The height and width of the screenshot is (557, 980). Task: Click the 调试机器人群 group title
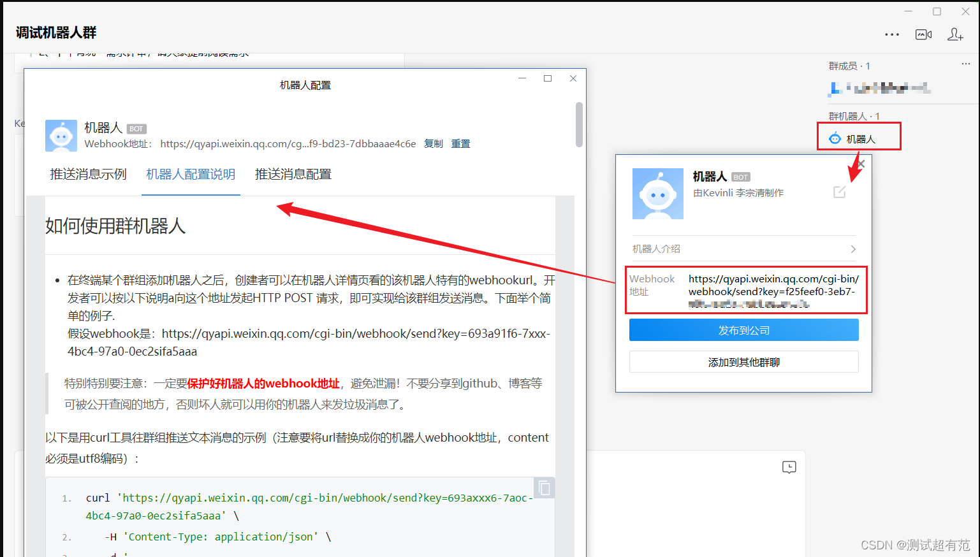click(56, 33)
